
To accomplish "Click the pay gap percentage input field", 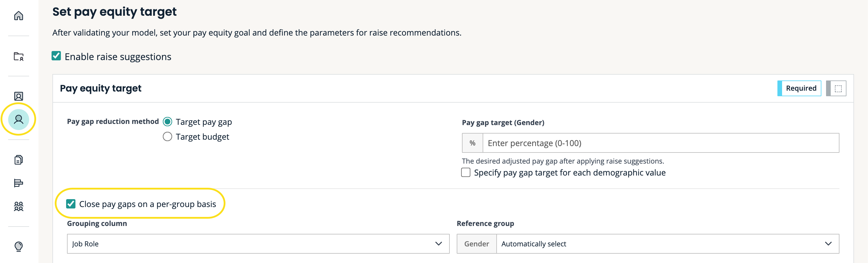I will (660, 143).
